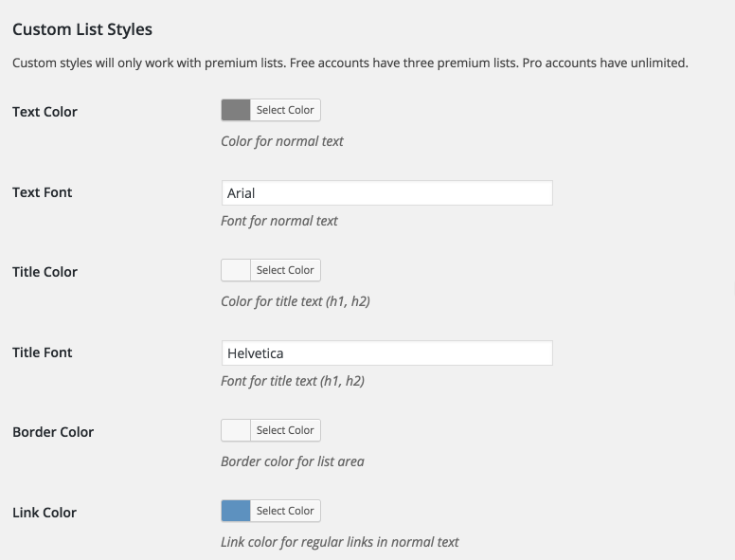
Task: Click the Title Font label
Action: (43, 352)
